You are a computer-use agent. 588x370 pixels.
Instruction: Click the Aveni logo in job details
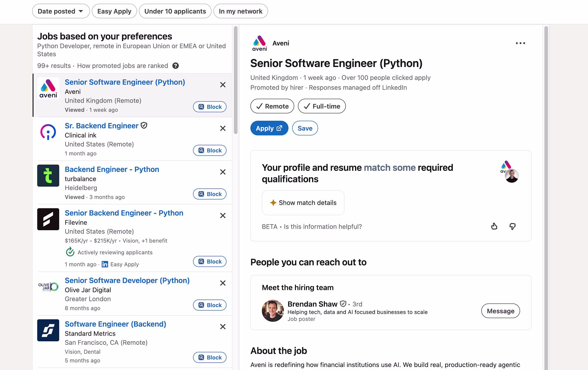pos(260,43)
